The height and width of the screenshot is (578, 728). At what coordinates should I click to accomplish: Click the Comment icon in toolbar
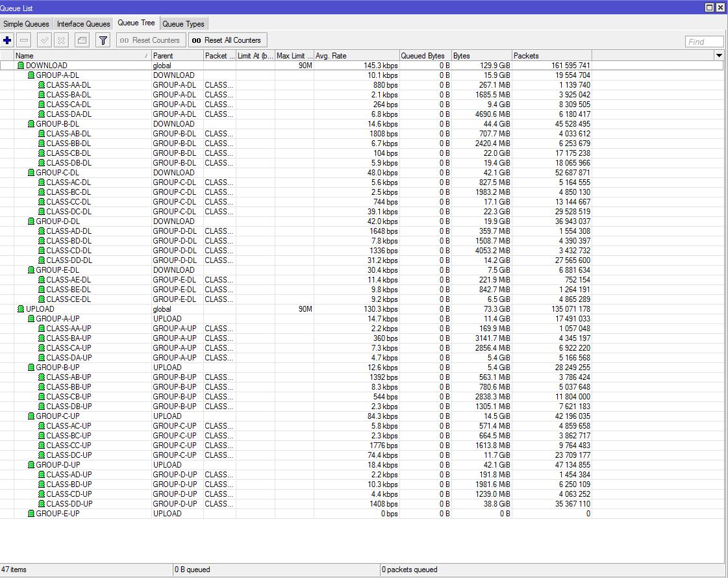point(82,40)
